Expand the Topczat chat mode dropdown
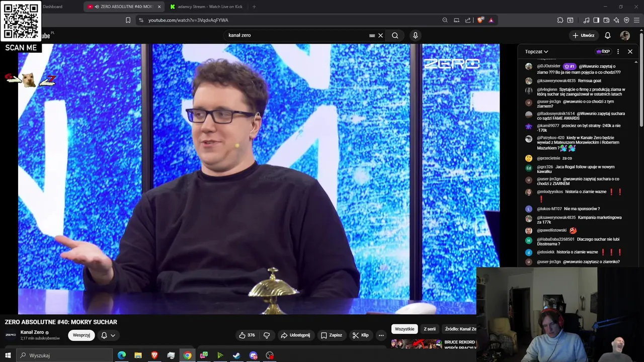The image size is (644, 362). [x=536, y=51]
